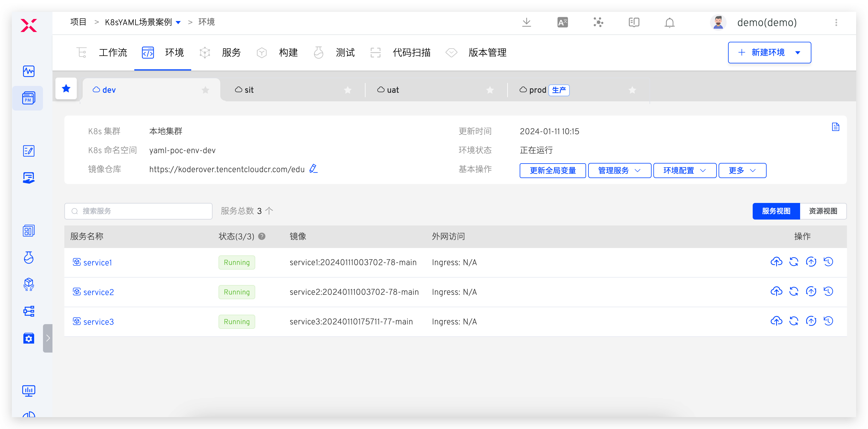The height and width of the screenshot is (429, 868).
Task: Switch to the 工作流 tab
Action: pos(113,52)
